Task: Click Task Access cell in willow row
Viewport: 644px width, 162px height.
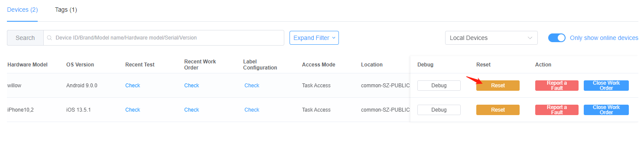Action: click(x=316, y=86)
